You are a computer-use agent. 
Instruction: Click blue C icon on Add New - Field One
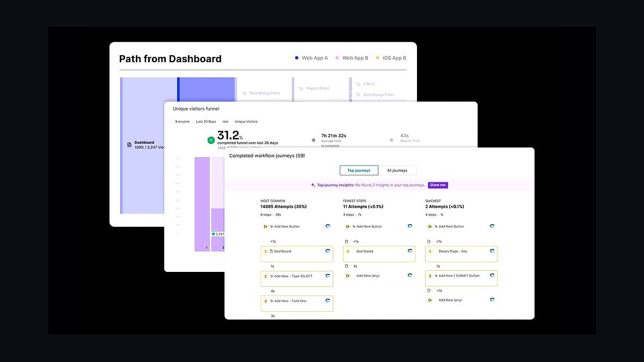[x=327, y=301]
